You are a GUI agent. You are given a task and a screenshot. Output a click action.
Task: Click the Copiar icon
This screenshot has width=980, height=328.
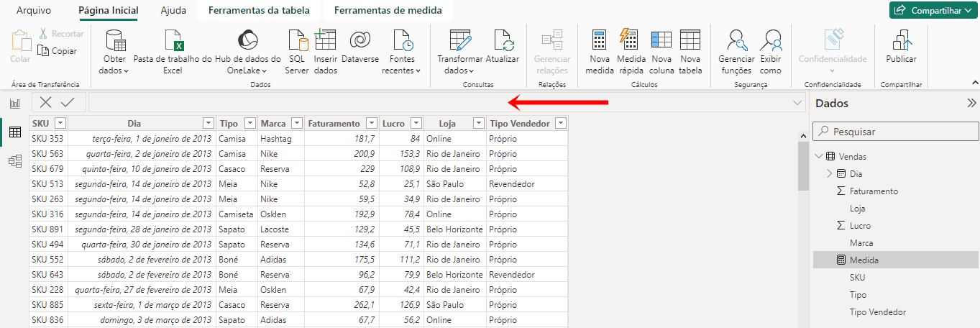click(43, 51)
